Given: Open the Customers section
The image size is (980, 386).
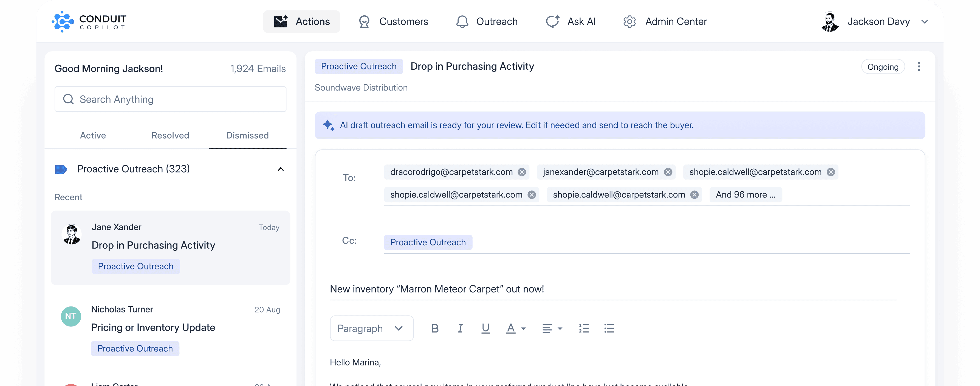Looking at the screenshot, I should (393, 22).
